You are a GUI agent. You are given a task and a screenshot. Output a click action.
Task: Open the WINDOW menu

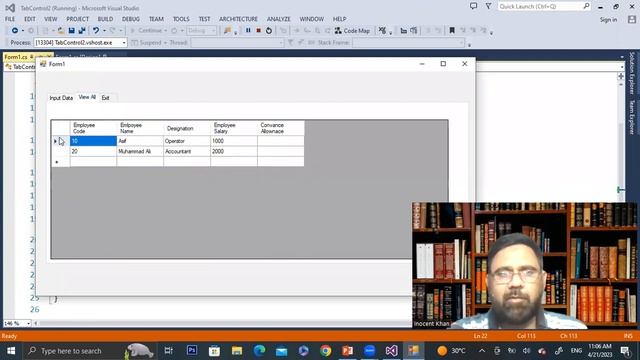[x=312, y=19]
